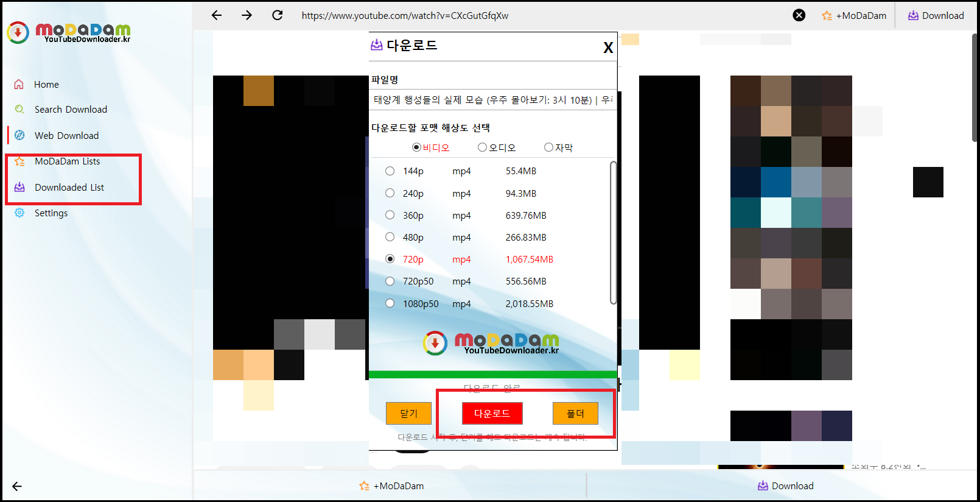Select the 오디오 radio option
The height and width of the screenshot is (502, 980).
[x=482, y=147]
